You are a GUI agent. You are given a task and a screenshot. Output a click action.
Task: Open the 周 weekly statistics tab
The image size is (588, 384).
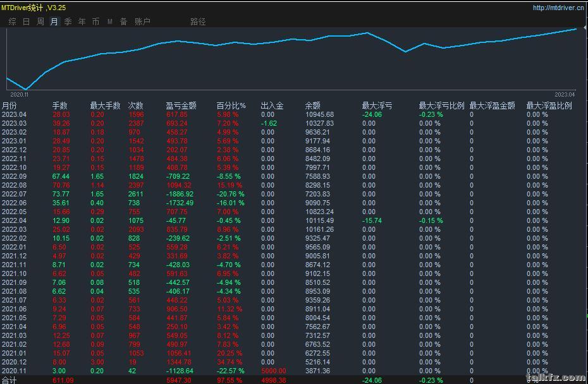point(40,21)
